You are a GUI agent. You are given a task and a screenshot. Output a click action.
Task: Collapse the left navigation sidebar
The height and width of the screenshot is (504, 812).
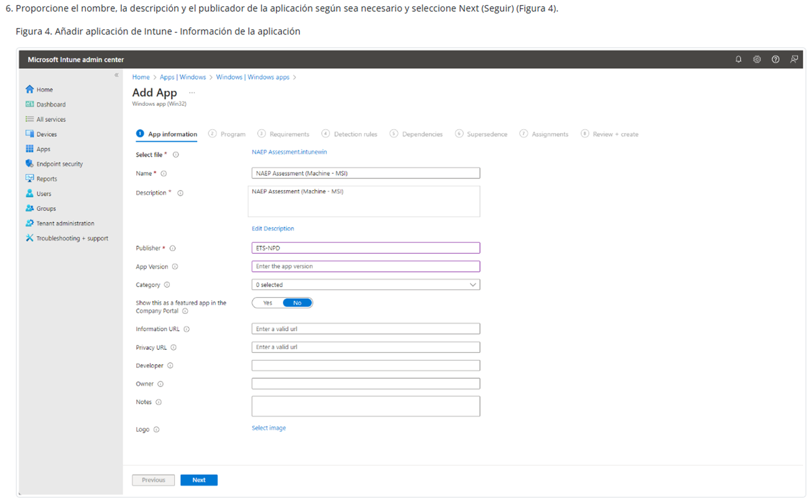116,75
